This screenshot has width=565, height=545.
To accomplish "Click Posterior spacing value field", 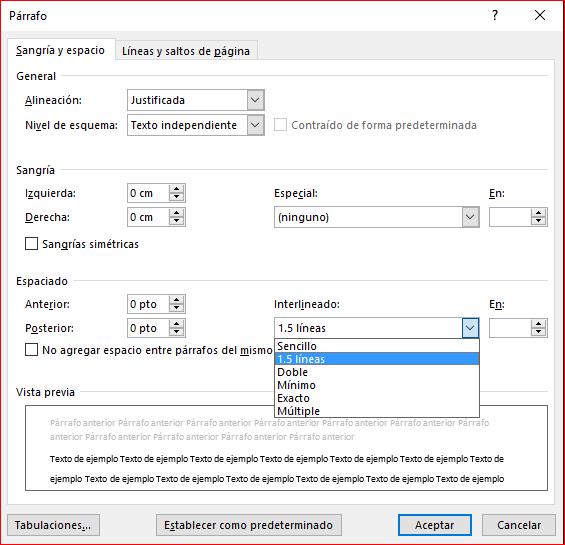I will (148, 328).
